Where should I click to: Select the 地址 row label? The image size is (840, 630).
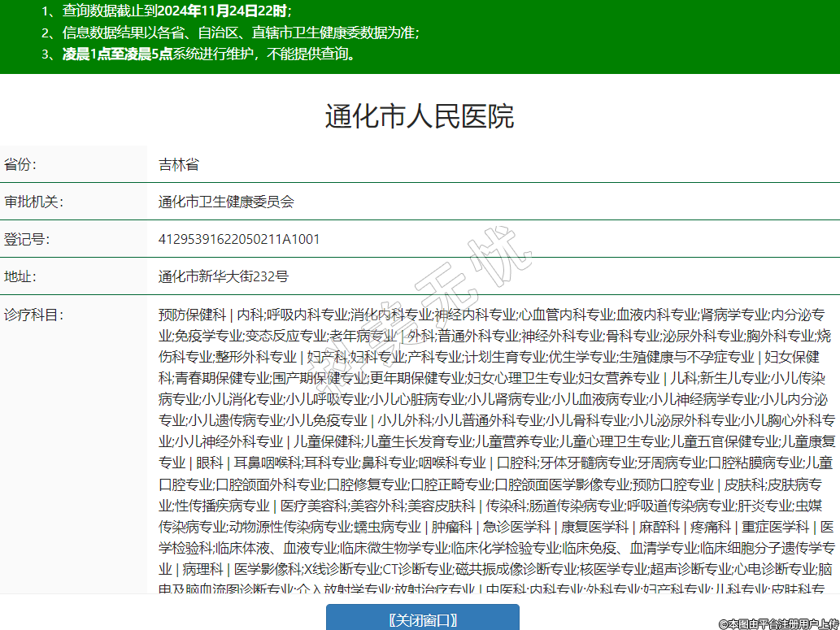coord(20,276)
